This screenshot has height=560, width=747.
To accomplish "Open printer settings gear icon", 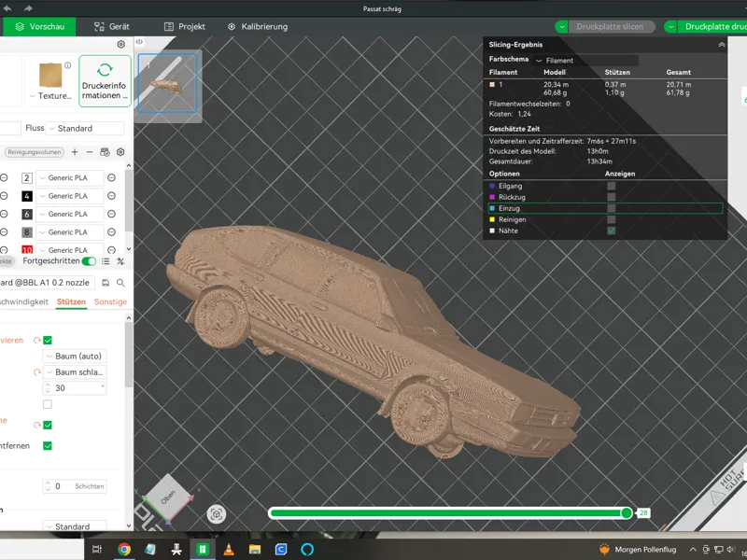I will (x=121, y=44).
